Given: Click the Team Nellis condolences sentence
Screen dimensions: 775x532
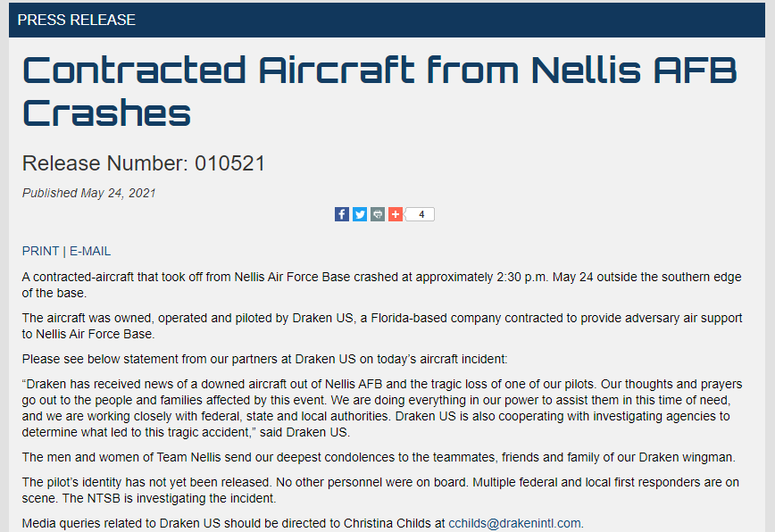Looking at the screenshot, I should coord(379,457).
